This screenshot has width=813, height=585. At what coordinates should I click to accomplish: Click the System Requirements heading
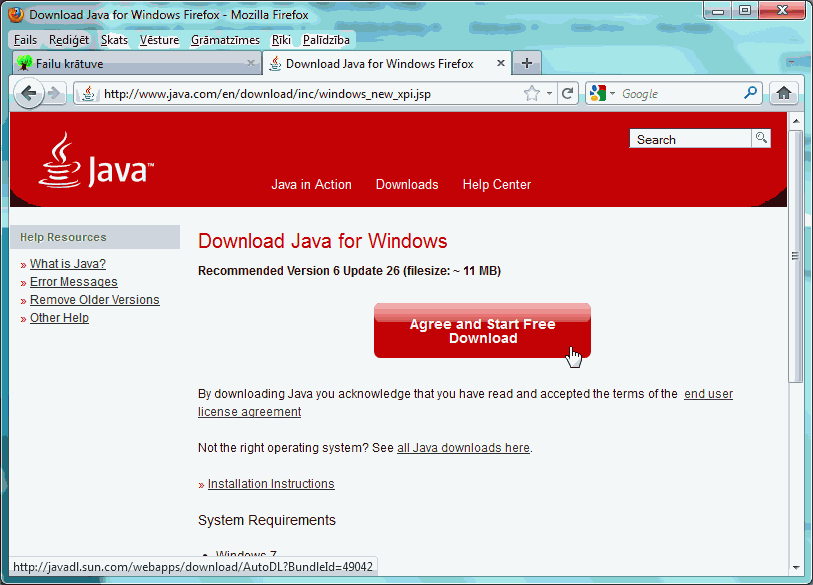[x=267, y=520]
